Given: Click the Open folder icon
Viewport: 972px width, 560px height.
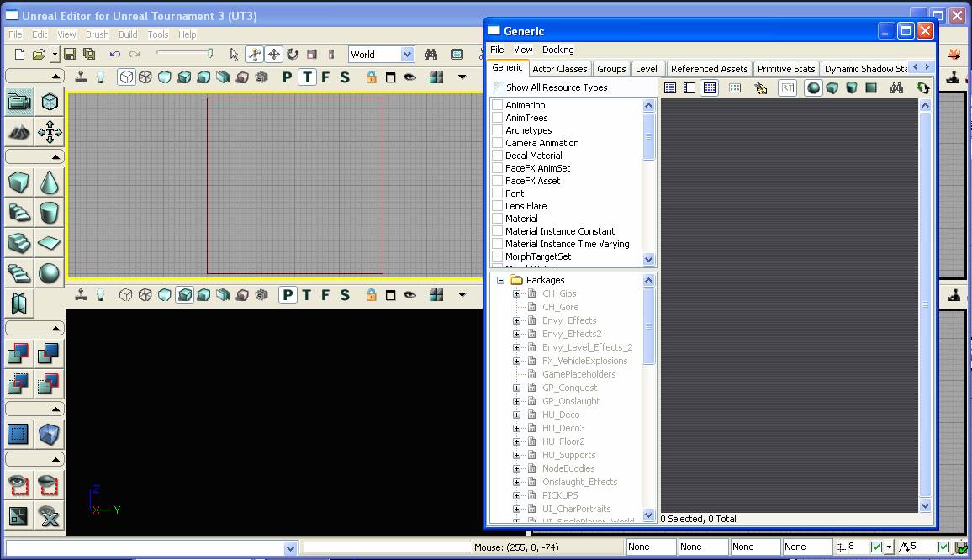Looking at the screenshot, I should click(39, 54).
